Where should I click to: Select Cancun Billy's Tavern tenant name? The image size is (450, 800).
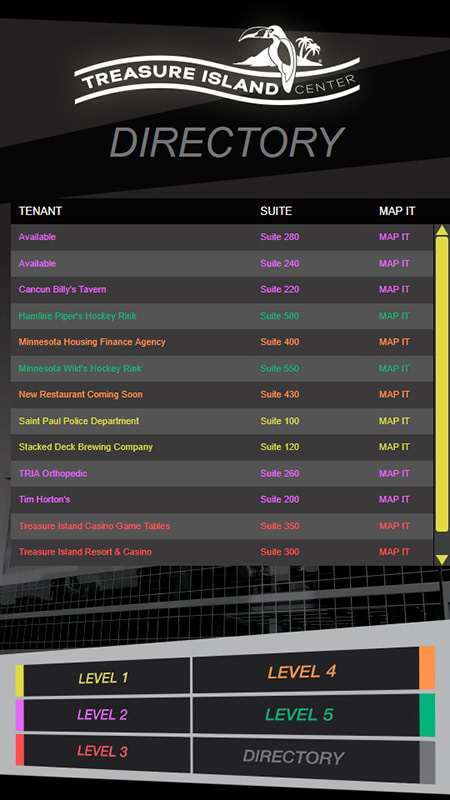coord(62,289)
